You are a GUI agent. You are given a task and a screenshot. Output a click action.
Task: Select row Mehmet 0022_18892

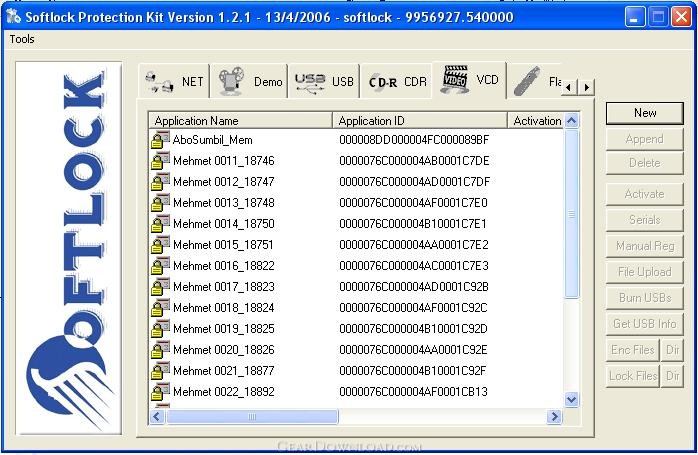click(357, 392)
